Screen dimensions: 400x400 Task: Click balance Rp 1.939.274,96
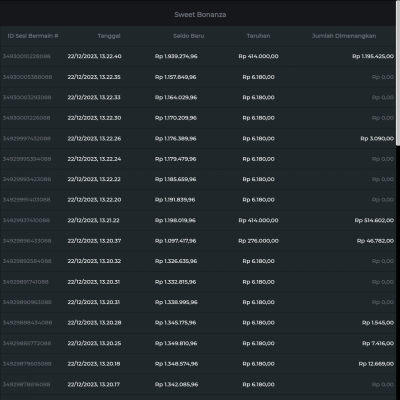pyautogui.click(x=176, y=56)
